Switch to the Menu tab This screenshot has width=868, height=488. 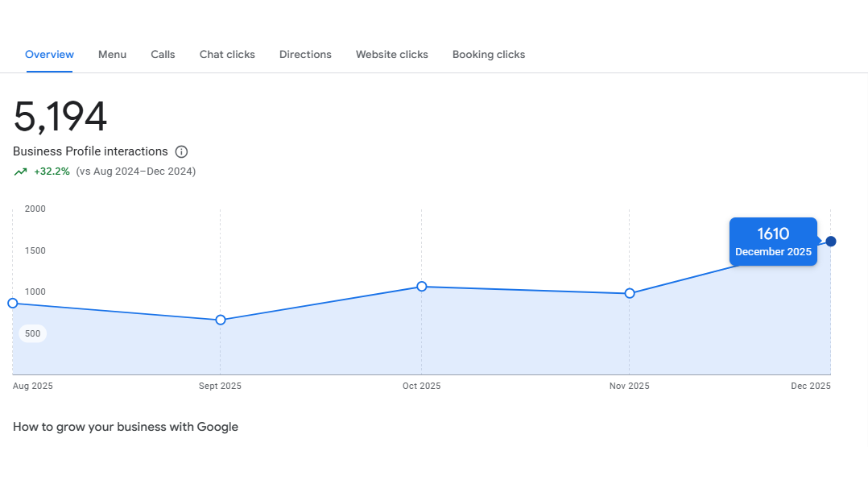(112, 55)
